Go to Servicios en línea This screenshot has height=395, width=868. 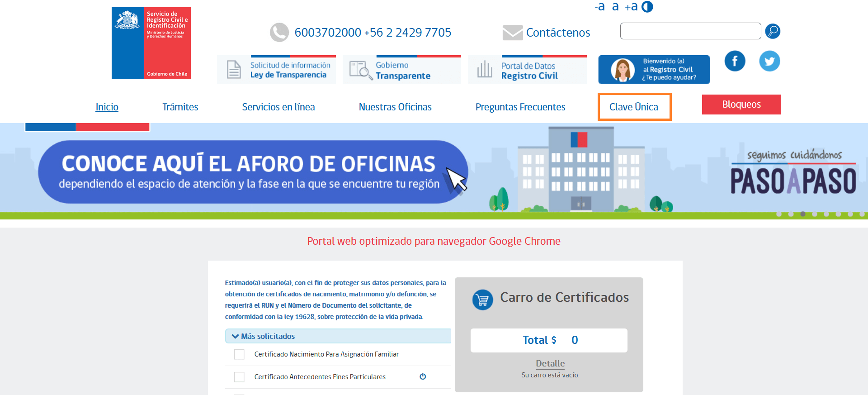278,107
